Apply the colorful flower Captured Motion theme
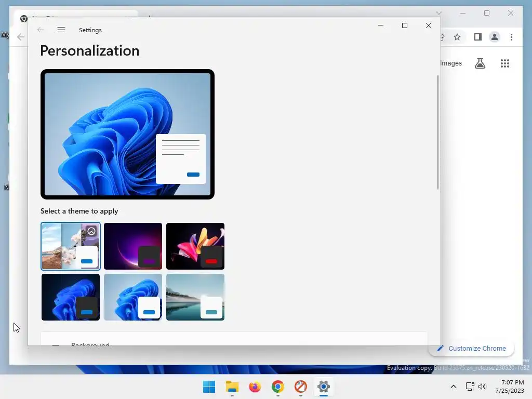Screen dimensions: 532x399 point(195,246)
